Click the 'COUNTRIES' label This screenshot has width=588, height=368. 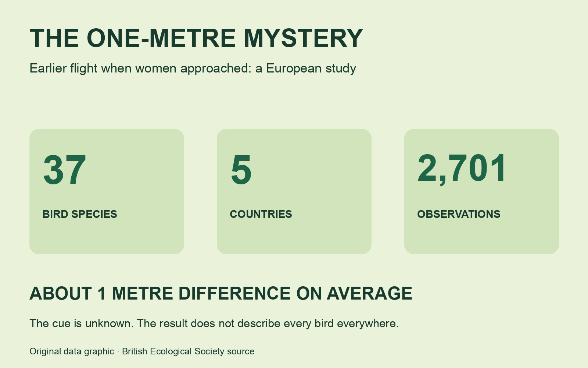[x=261, y=214]
